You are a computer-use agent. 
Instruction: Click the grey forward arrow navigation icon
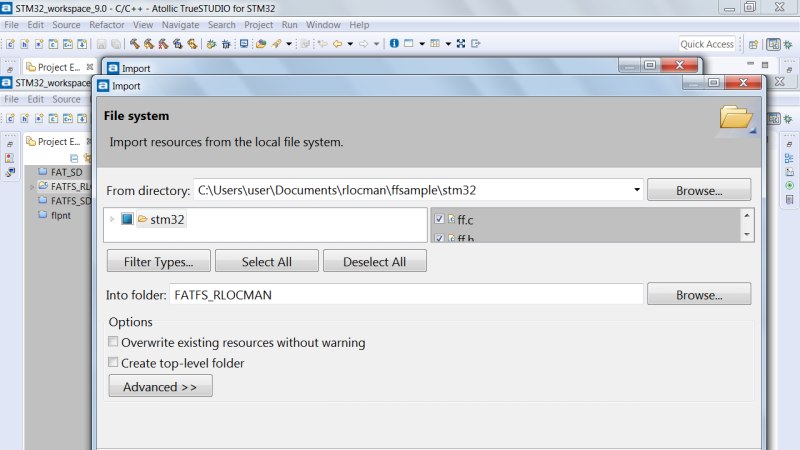[363, 44]
